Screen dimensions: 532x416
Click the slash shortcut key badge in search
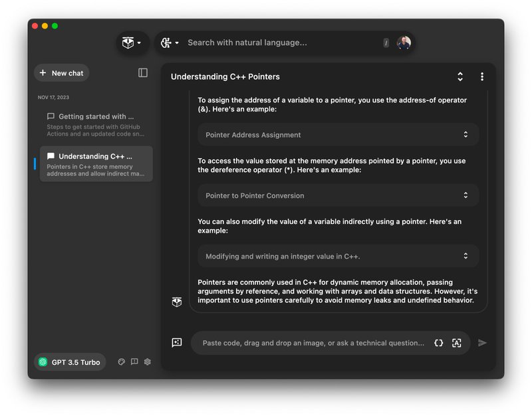tap(386, 43)
